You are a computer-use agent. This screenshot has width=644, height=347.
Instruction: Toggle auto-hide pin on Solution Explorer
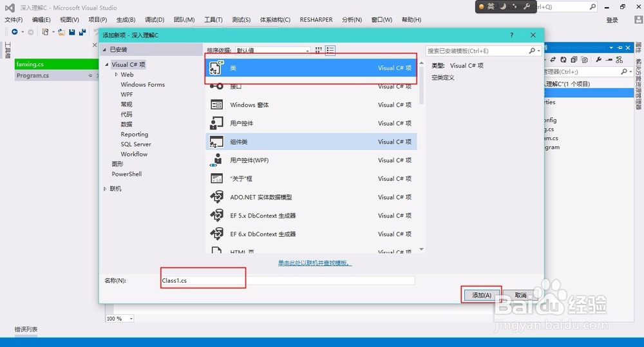point(620,48)
